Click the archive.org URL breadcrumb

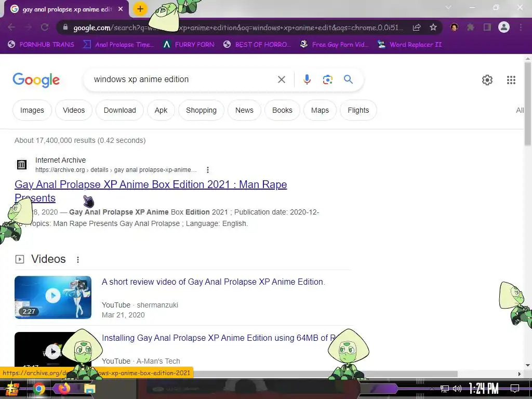[116, 170]
